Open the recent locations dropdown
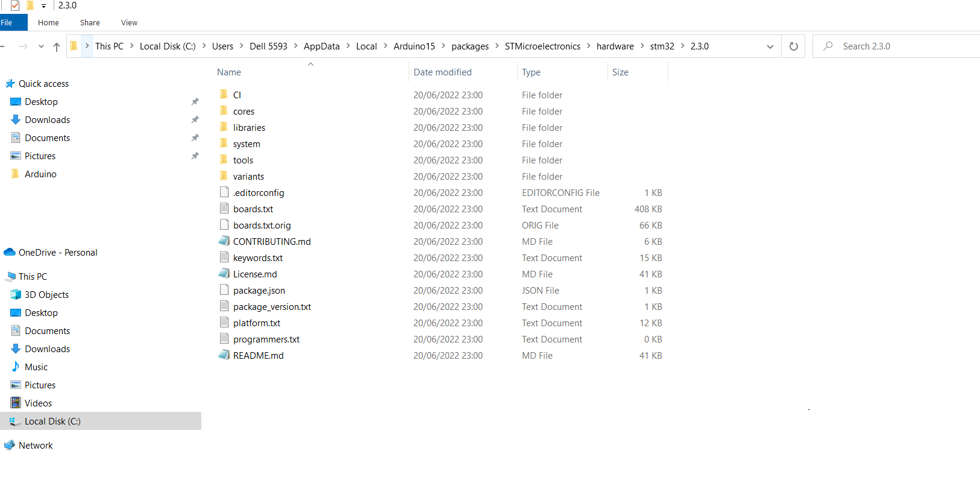 click(x=41, y=46)
